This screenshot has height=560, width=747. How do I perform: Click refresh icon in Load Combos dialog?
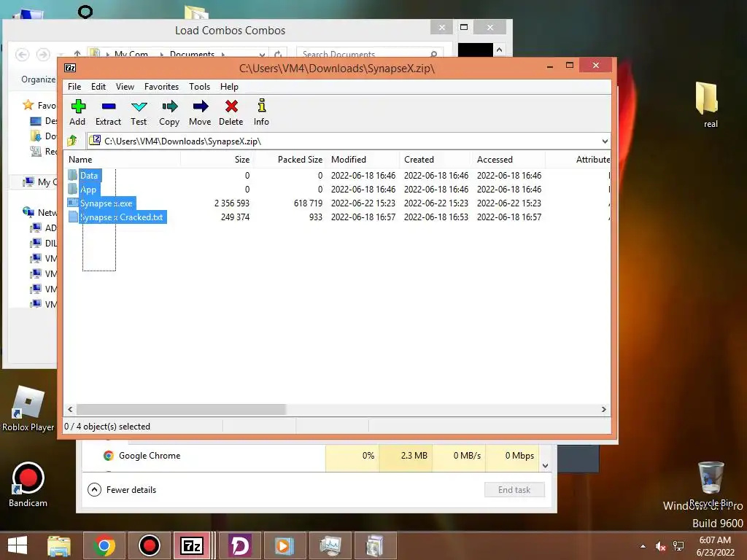click(x=278, y=54)
